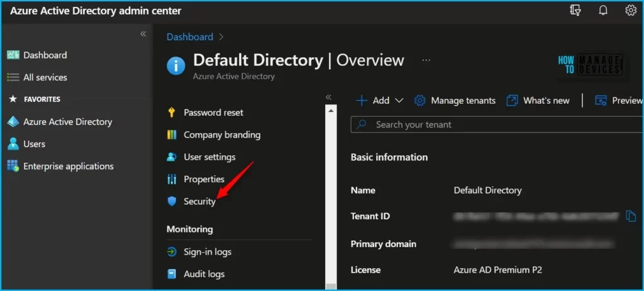644x291 pixels.
Task: Open Azure Active Directory favorite
Action: point(68,122)
